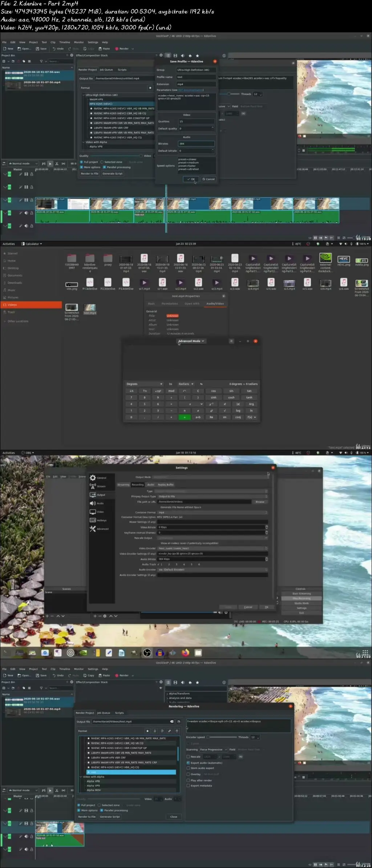Click Video Encoder Settings field in OBS
372x868 pixels.
213,554
